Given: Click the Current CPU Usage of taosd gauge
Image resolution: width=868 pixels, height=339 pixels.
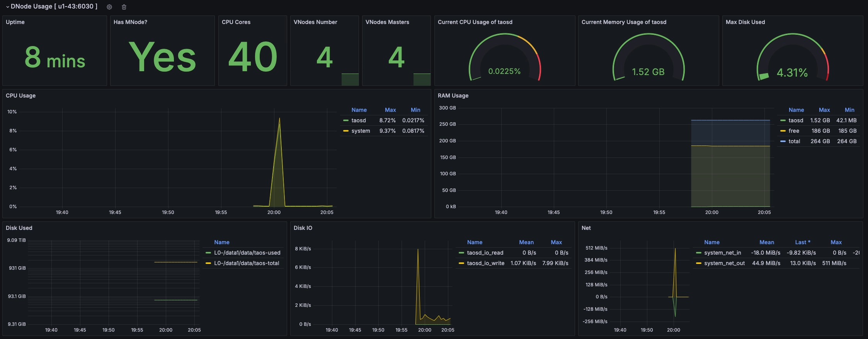Looking at the screenshot, I should [504, 58].
